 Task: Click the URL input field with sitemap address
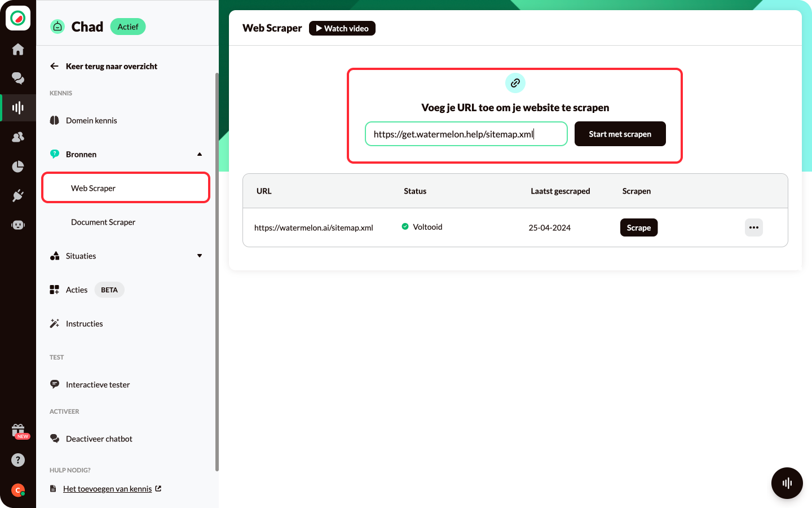tap(466, 134)
